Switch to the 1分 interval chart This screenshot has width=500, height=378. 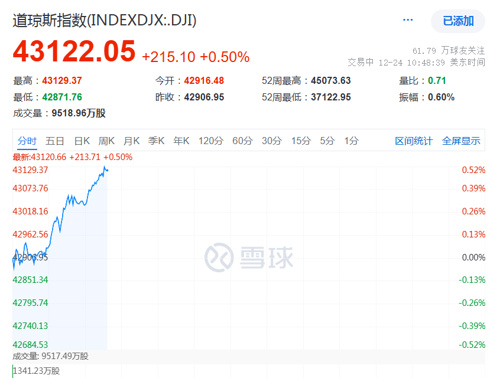[x=351, y=141]
